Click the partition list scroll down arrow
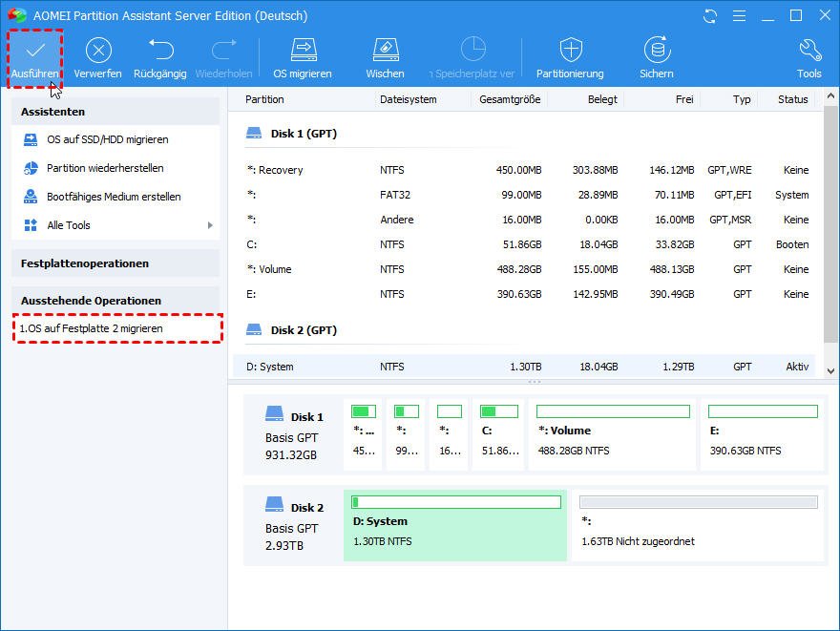The image size is (840, 631). point(830,370)
